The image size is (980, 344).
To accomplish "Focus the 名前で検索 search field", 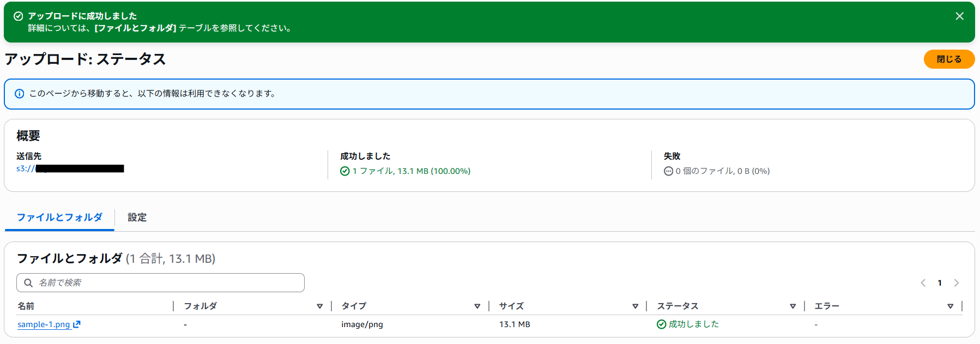I will click(160, 282).
